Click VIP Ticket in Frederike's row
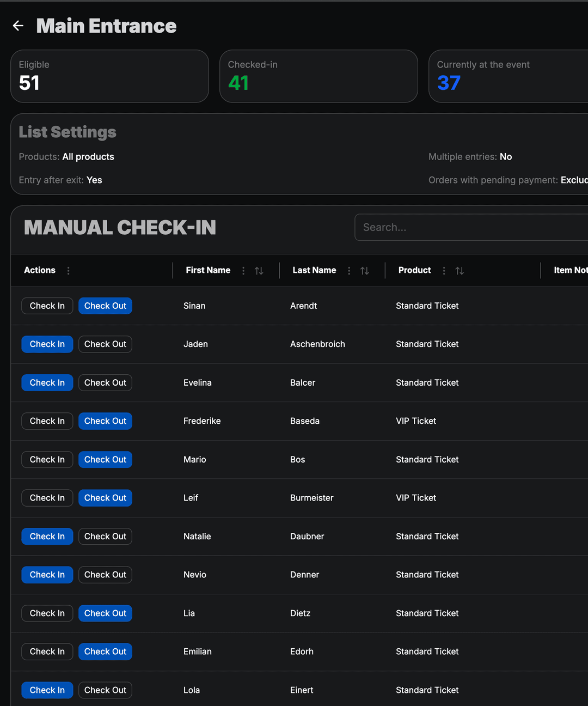This screenshot has width=588, height=706. click(x=416, y=421)
